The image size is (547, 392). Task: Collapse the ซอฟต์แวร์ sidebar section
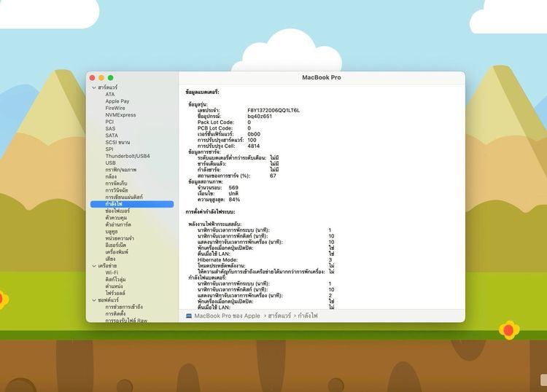coord(93,299)
